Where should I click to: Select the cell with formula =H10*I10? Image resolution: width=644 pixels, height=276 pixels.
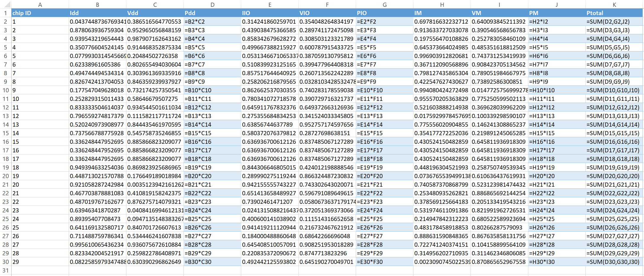click(x=556, y=90)
